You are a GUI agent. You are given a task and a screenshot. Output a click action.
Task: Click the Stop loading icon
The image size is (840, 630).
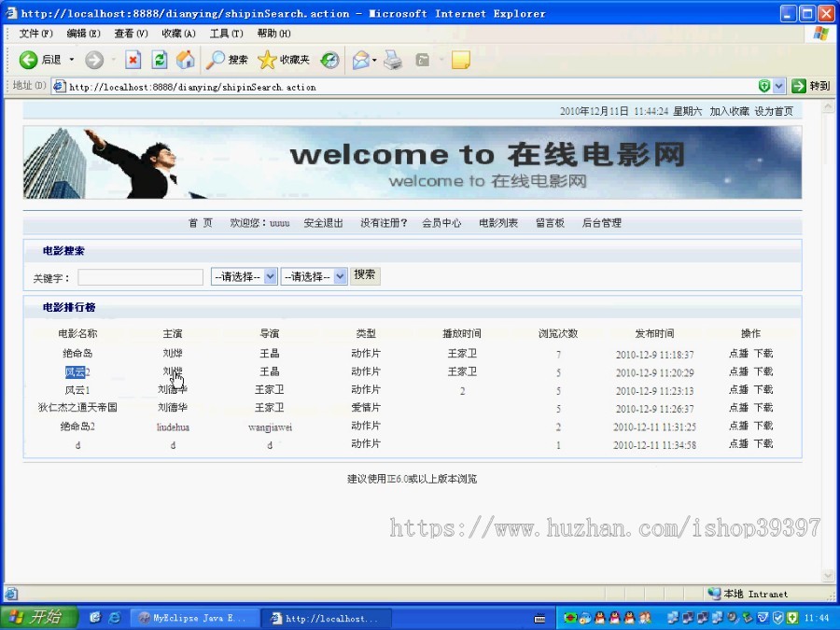click(x=133, y=60)
